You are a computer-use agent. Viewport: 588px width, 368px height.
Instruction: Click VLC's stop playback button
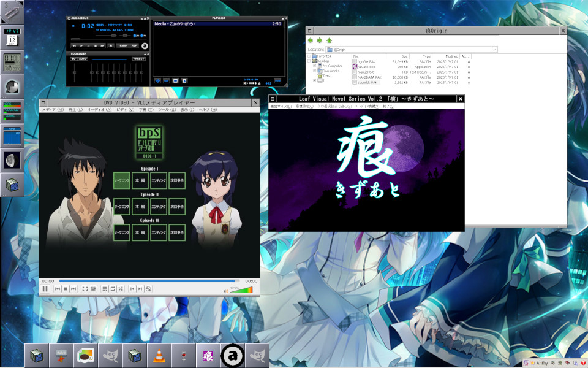(x=66, y=289)
